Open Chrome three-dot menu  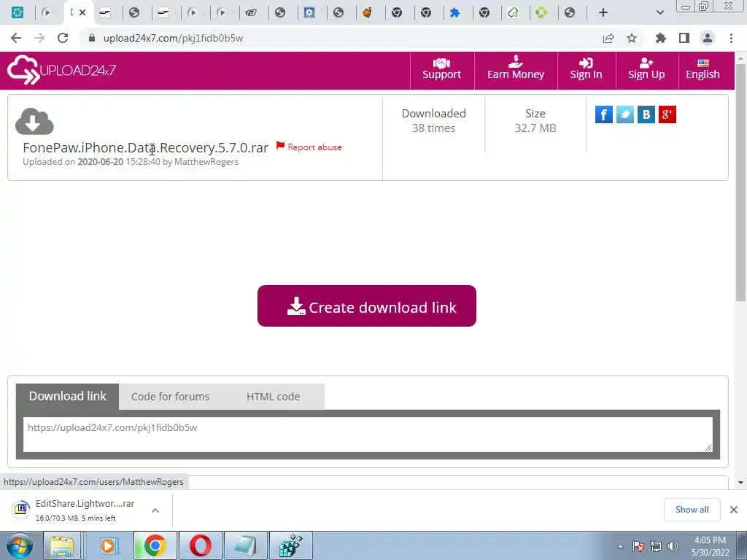(x=731, y=38)
